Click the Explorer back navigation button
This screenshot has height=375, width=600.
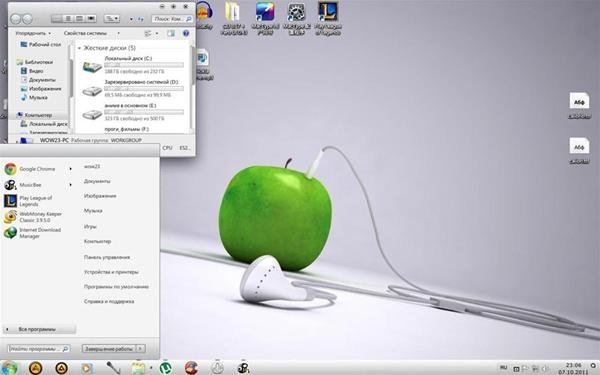pyautogui.click(x=15, y=19)
